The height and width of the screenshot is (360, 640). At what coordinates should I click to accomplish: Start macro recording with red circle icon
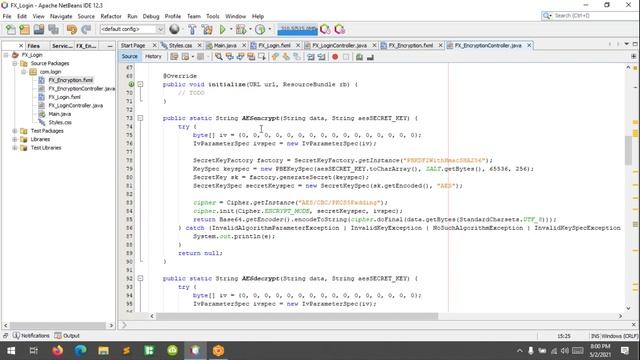tap(335, 57)
